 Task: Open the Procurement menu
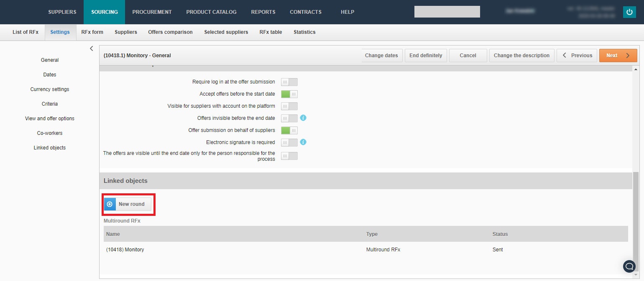(x=152, y=12)
